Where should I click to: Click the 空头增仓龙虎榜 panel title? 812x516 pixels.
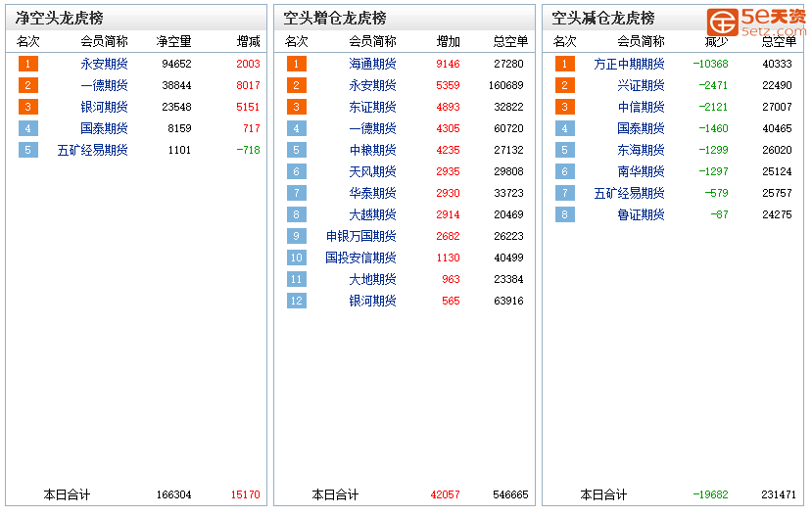click(x=335, y=19)
